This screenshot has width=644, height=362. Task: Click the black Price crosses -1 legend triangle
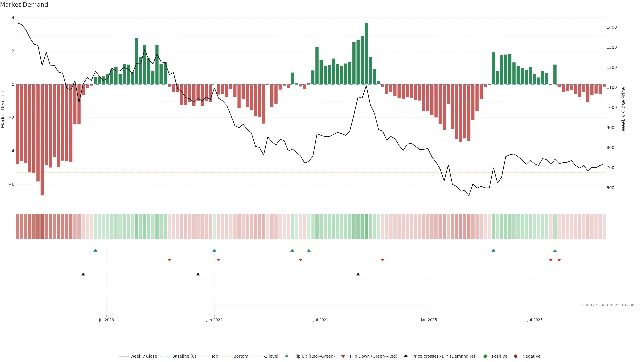click(x=406, y=356)
